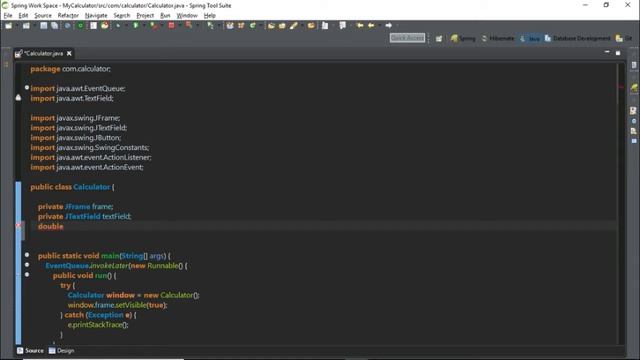The height and width of the screenshot is (360, 640).
Task: Switch to the Git perspective
Action: (x=624, y=38)
